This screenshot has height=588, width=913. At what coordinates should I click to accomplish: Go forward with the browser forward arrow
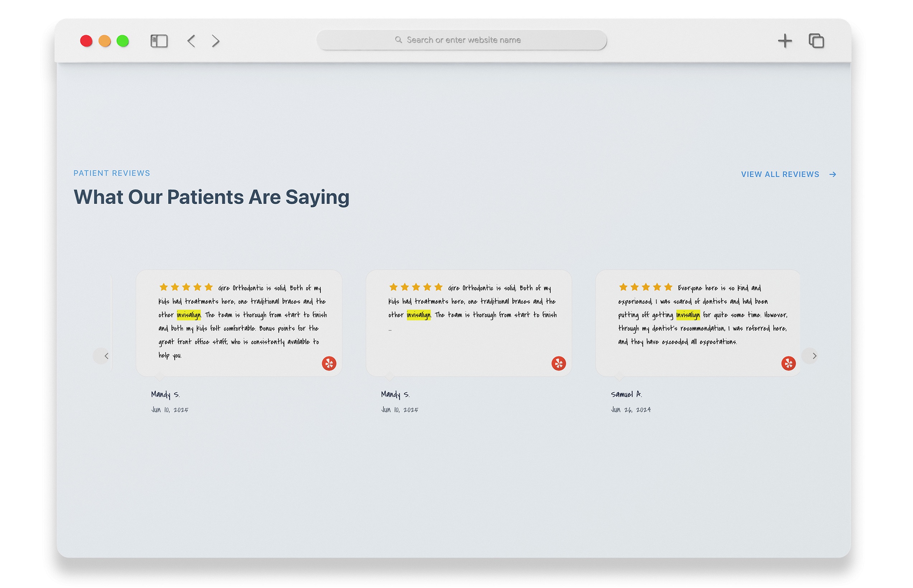[216, 41]
